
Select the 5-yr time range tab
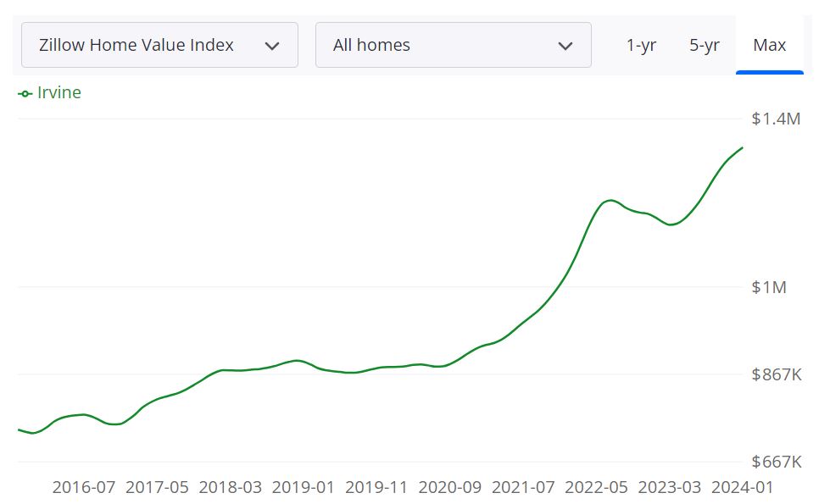(705, 46)
